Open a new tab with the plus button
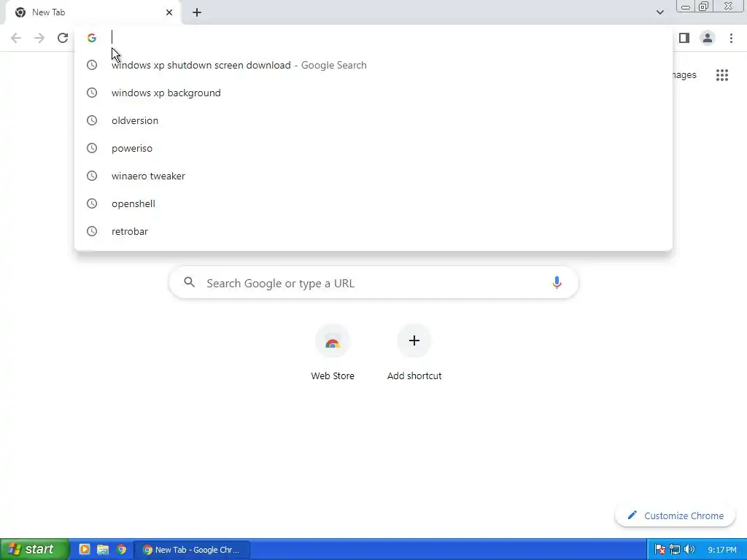 click(x=197, y=12)
